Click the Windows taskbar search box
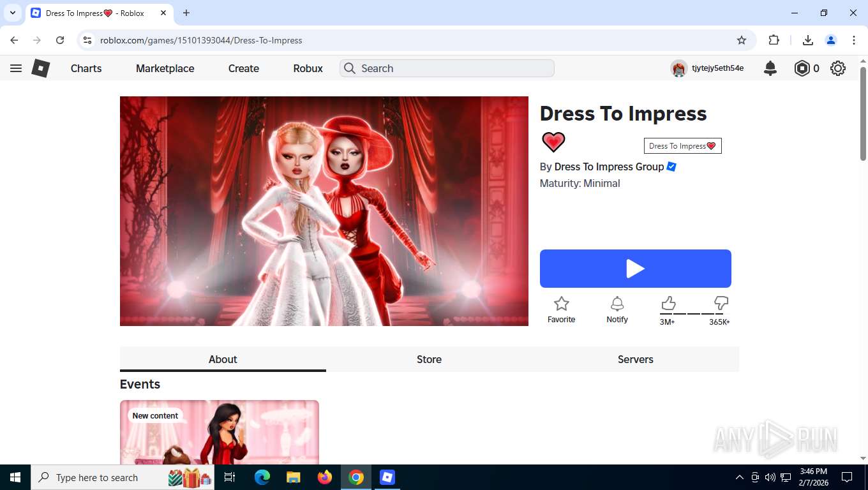 coord(123,477)
